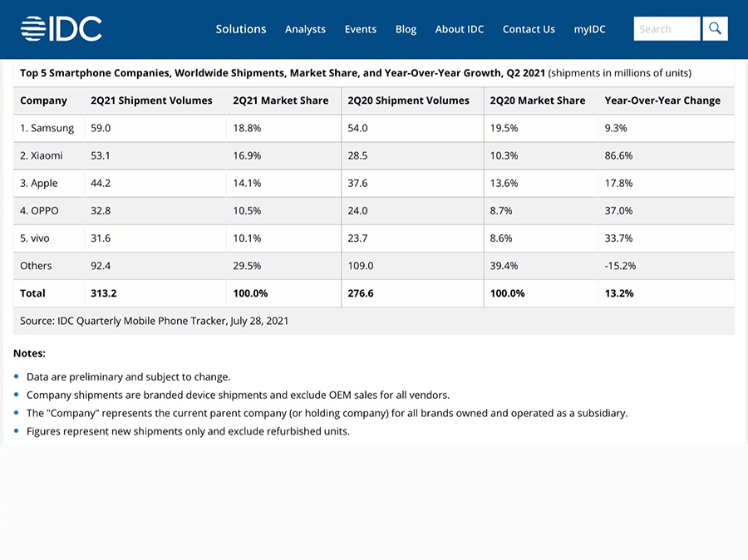
Task: Click the Xiaomi company name cell
Action: (x=42, y=155)
